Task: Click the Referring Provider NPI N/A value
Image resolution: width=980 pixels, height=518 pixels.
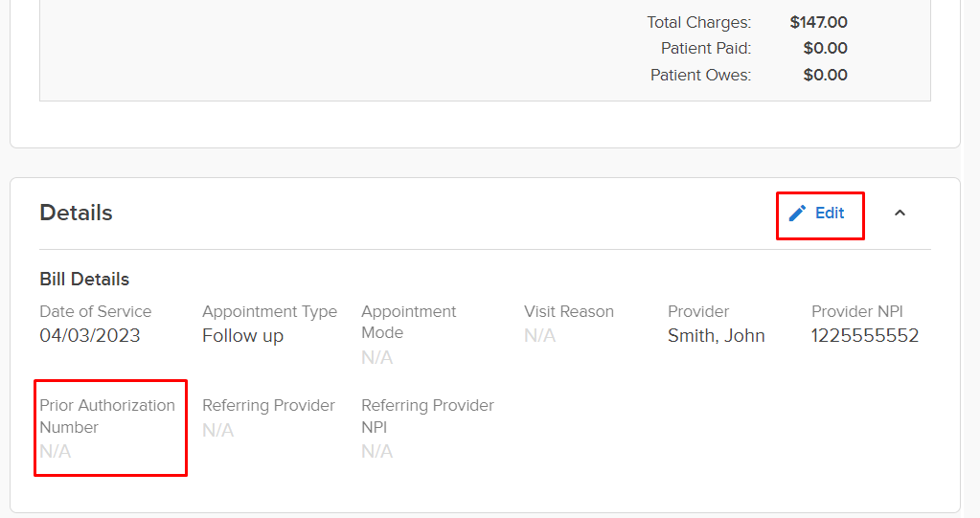Action: point(376,451)
